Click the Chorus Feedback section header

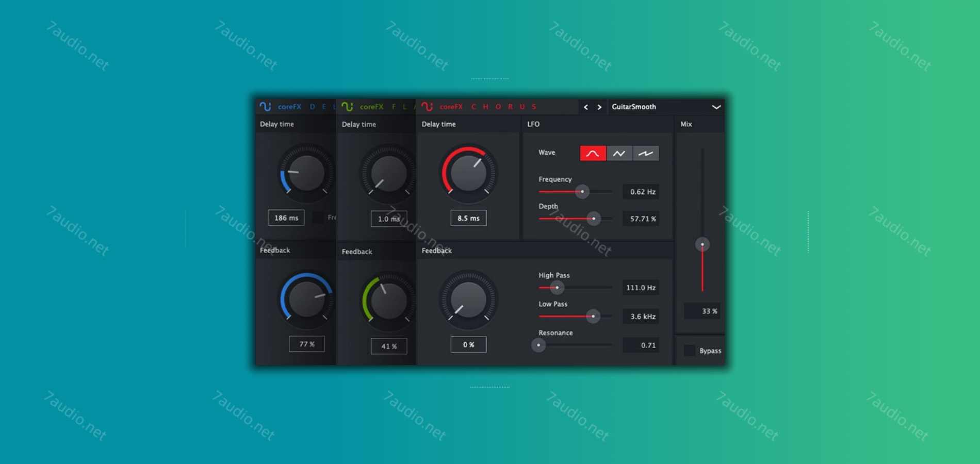pyautogui.click(x=436, y=251)
